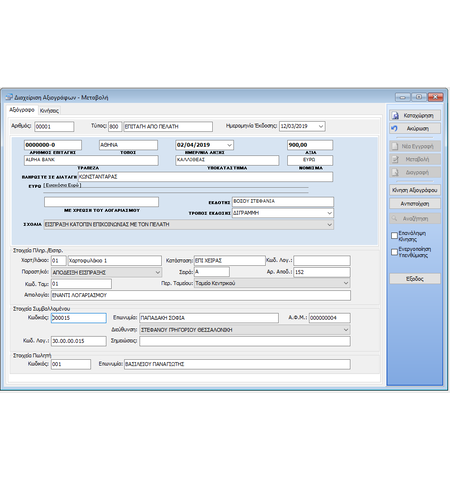Click the application icon in title bar
The image size is (450, 480).
[x=9, y=97]
